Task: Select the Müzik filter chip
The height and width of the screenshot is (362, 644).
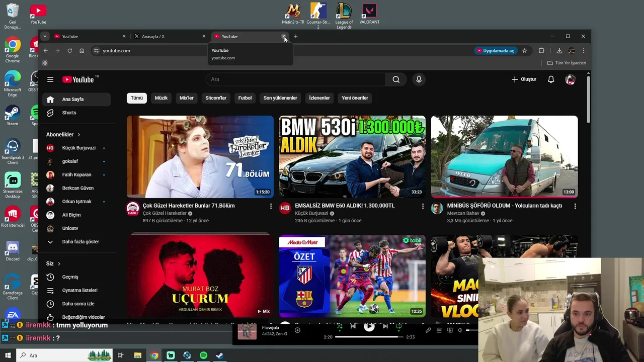Action: click(x=161, y=98)
